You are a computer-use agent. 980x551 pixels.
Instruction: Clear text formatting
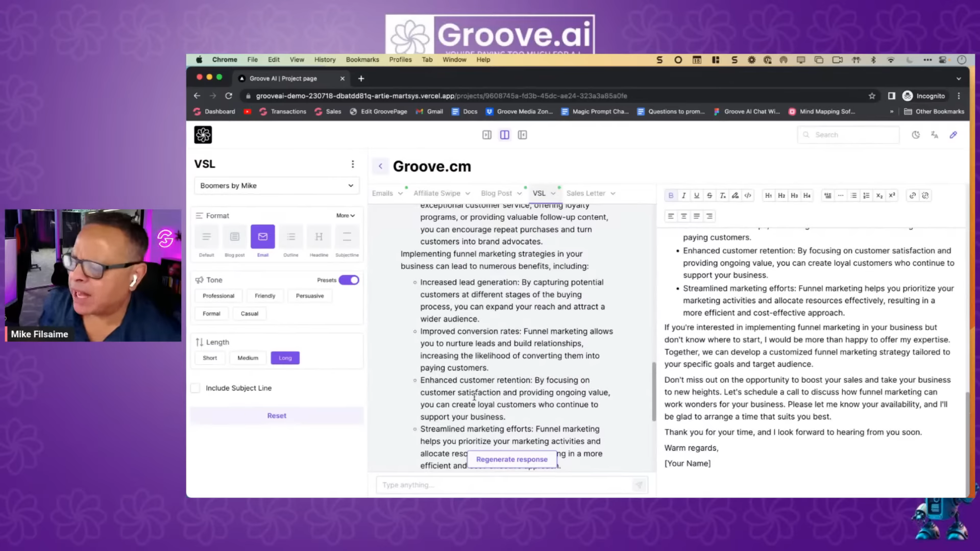point(722,195)
